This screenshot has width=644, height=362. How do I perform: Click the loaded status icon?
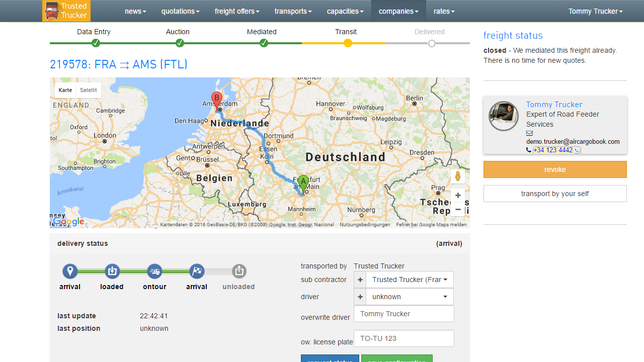coord(112,271)
